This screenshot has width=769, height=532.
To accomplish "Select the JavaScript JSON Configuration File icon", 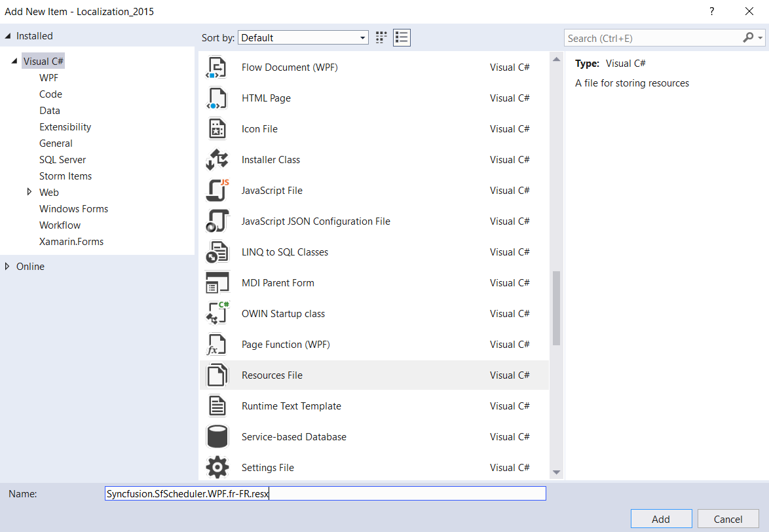I will point(217,221).
